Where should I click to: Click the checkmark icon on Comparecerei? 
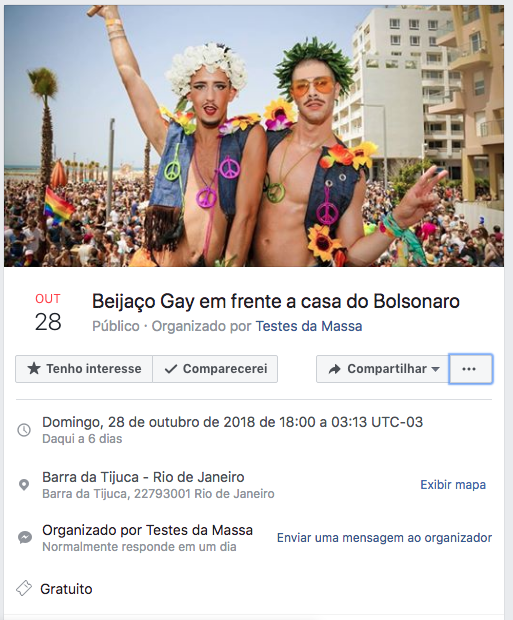pyautogui.click(x=170, y=369)
